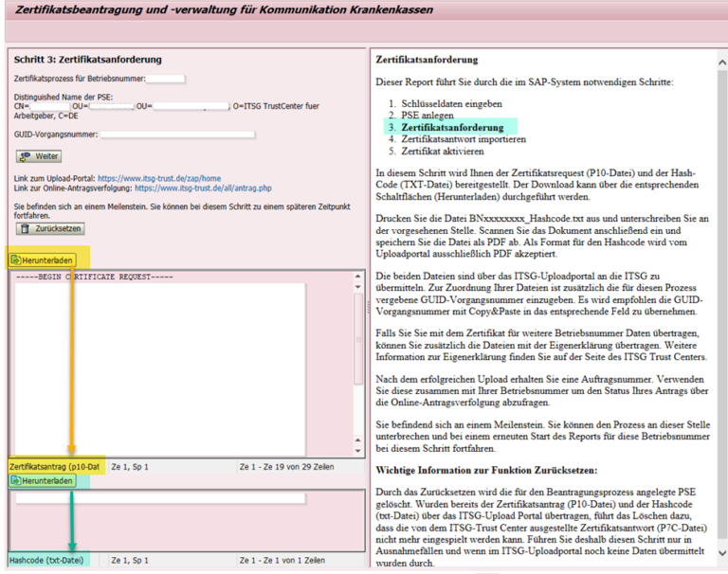Click the icon on the upper Herunterladen button
This screenshot has width=728, height=574.
pyautogui.click(x=15, y=260)
